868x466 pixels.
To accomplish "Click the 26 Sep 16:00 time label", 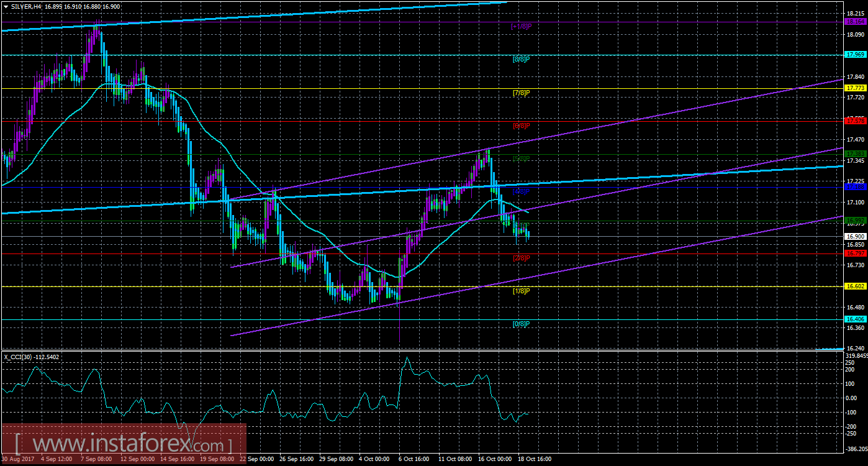I will click(x=296, y=460).
